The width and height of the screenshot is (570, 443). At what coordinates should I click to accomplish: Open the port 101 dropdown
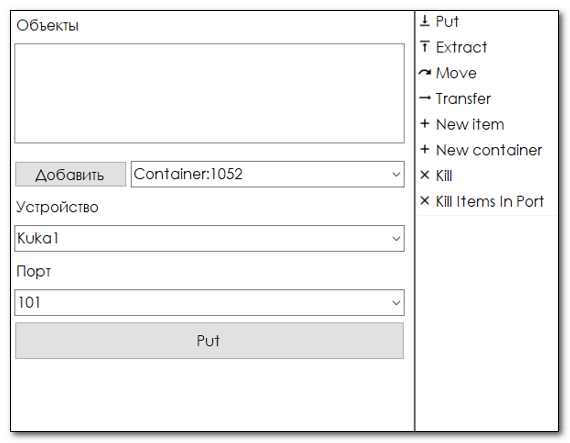pyautogui.click(x=209, y=303)
